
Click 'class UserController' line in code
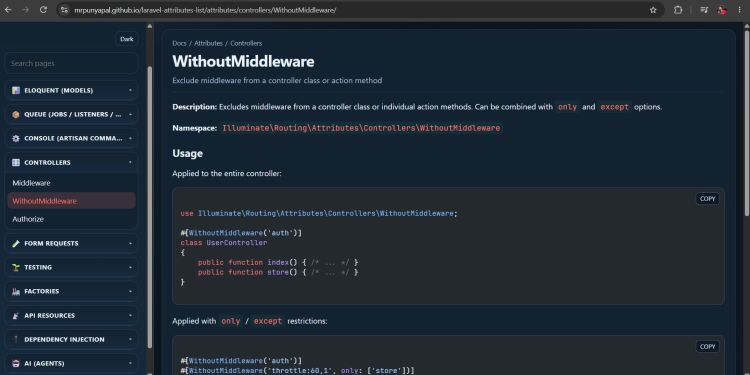point(224,243)
